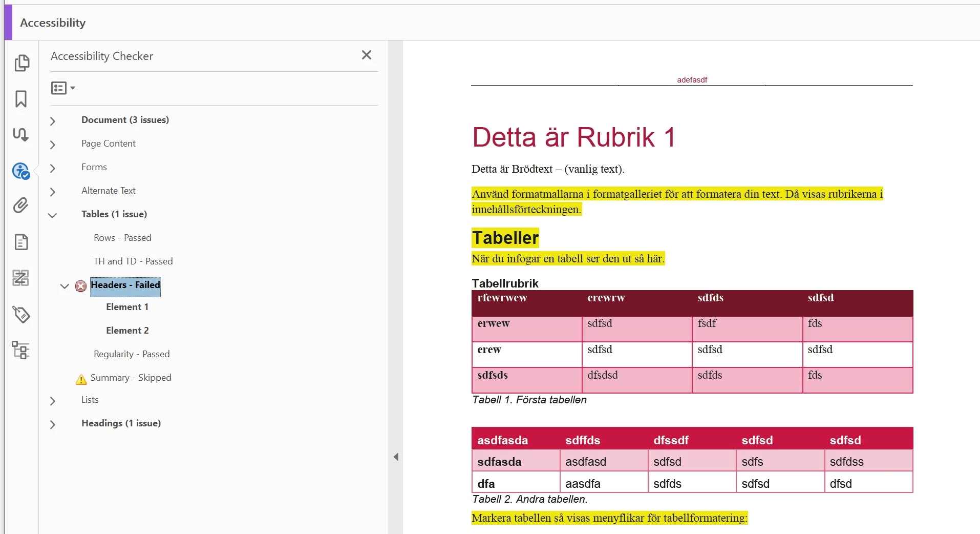The width and height of the screenshot is (980, 534).
Task: Select Tables (1 issue) tree item
Action: coord(114,214)
